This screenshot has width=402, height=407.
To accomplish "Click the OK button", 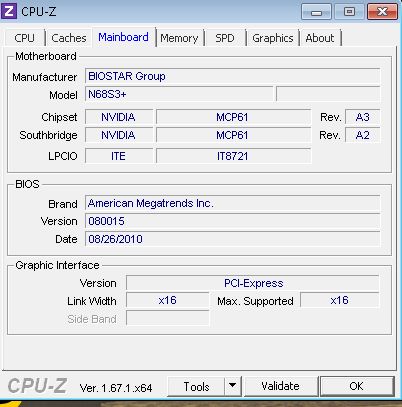I will coord(357,386).
